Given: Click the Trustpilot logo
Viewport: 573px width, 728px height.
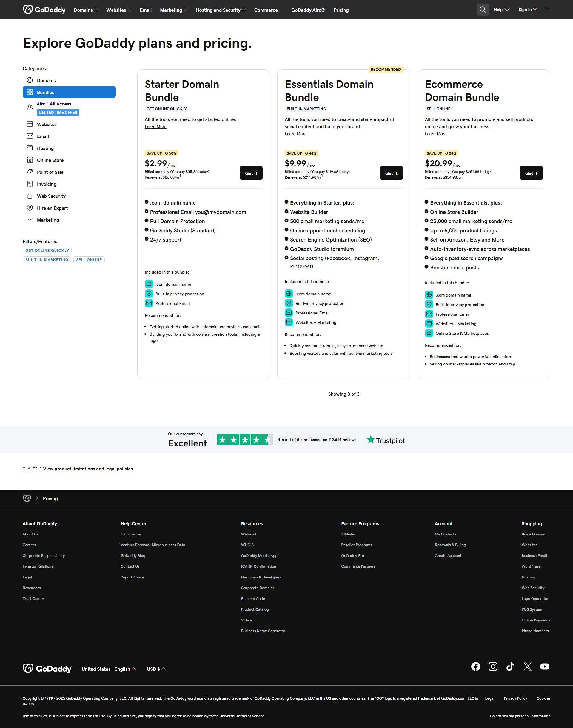Looking at the screenshot, I should pos(386,440).
